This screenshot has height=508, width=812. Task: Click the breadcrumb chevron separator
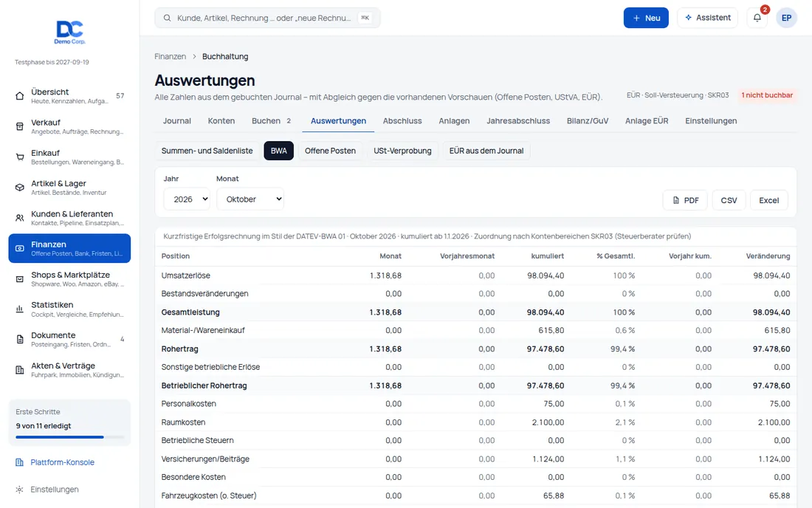194,56
